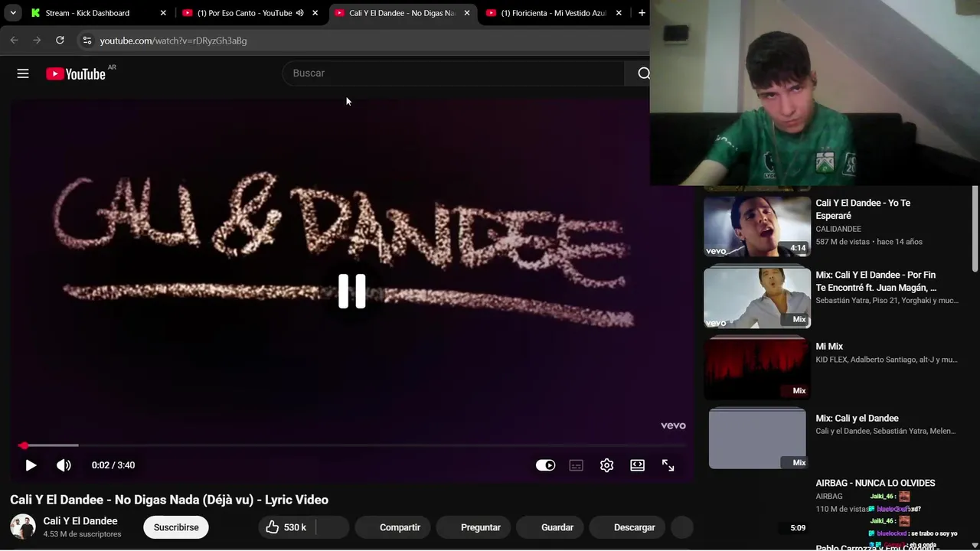Click the URL address bar
Image resolution: width=980 pixels, height=551 pixels.
click(x=367, y=41)
